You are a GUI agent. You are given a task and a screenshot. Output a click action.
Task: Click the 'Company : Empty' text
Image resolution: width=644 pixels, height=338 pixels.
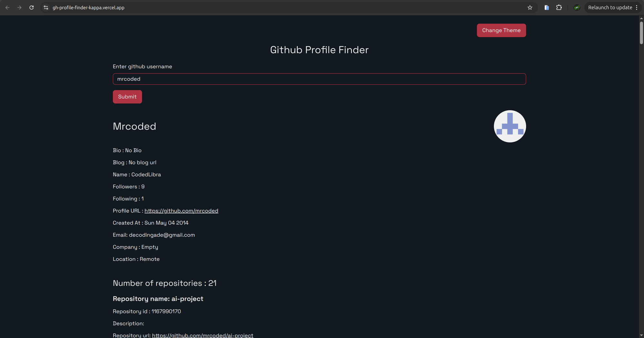click(135, 247)
